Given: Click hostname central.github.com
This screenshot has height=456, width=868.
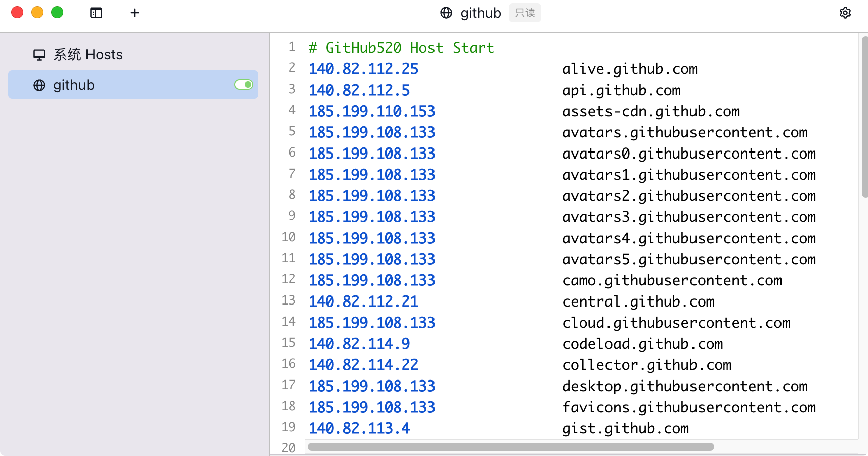Looking at the screenshot, I should [x=638, y=301].
